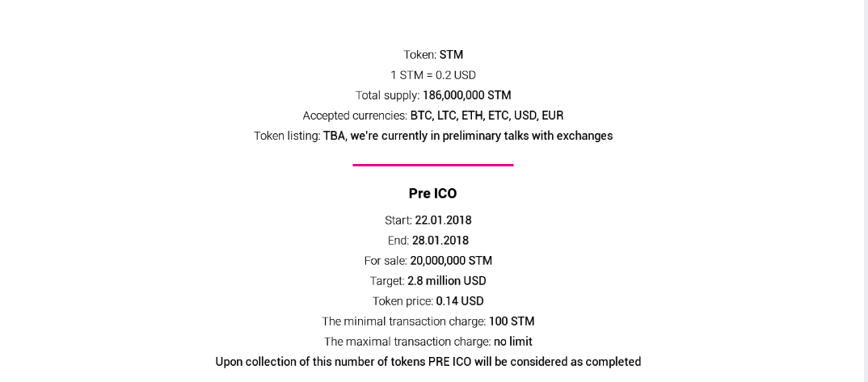Click the 'Accepted currencies:' label
The image size is (868, 382).
coord(355,115)
